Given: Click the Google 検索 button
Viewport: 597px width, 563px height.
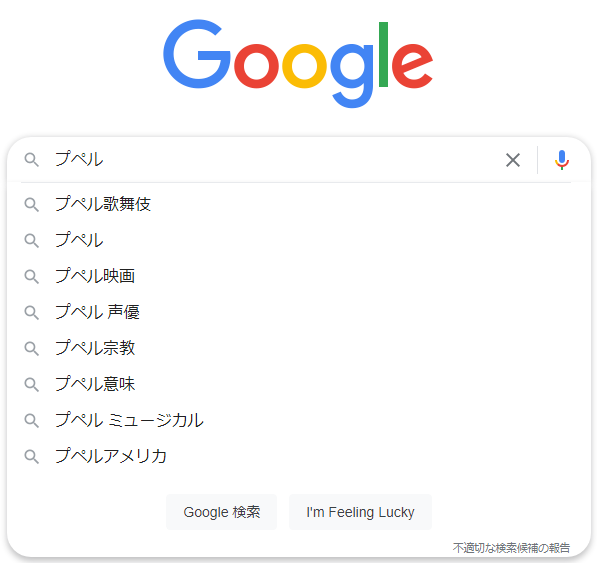Looking at the screenshot, I should (222, 512).
